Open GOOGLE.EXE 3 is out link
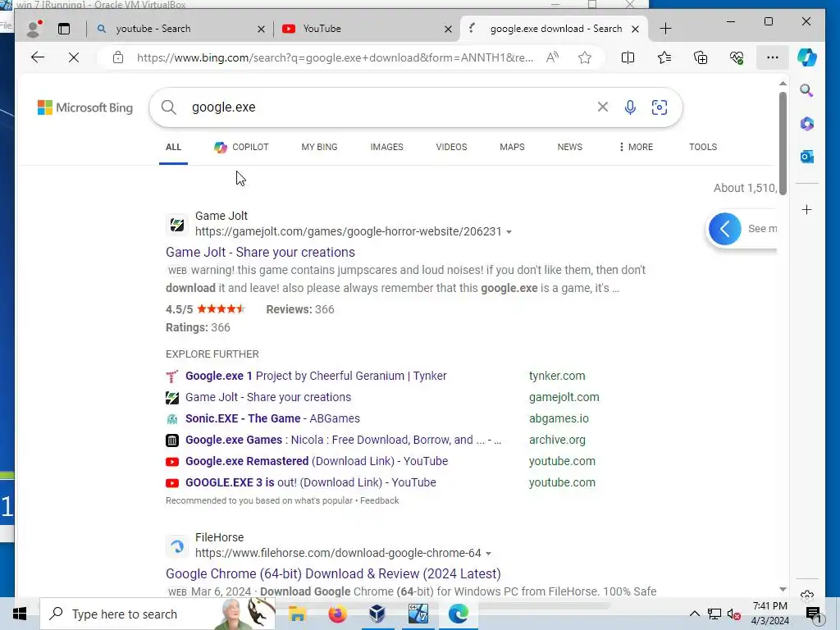The width and height of the screenshot is (840, 630). [311, 482]
